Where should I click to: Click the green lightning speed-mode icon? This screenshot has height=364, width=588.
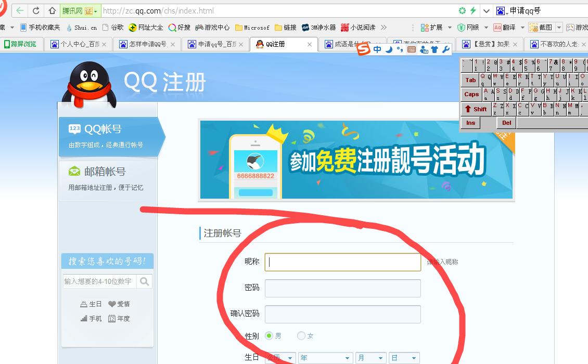point(473,10)
